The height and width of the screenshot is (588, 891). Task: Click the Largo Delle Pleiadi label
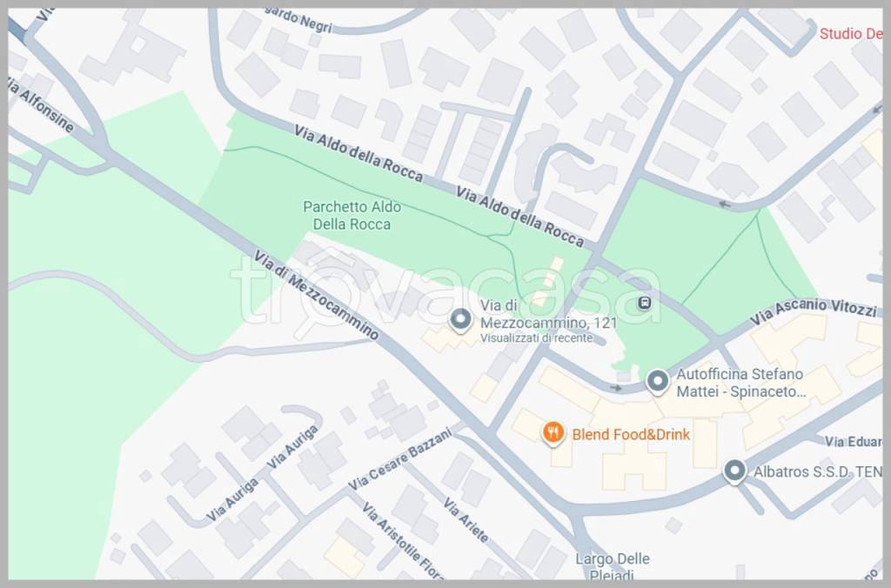coord(612,567)
